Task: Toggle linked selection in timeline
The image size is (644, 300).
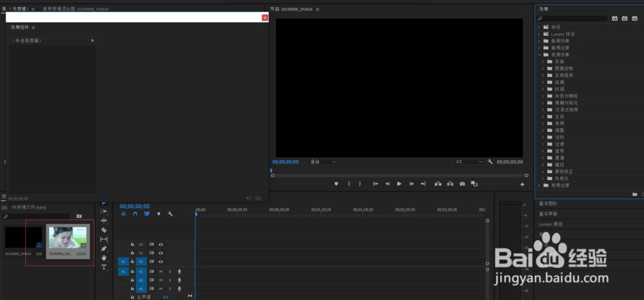Action: coord(147,214)
